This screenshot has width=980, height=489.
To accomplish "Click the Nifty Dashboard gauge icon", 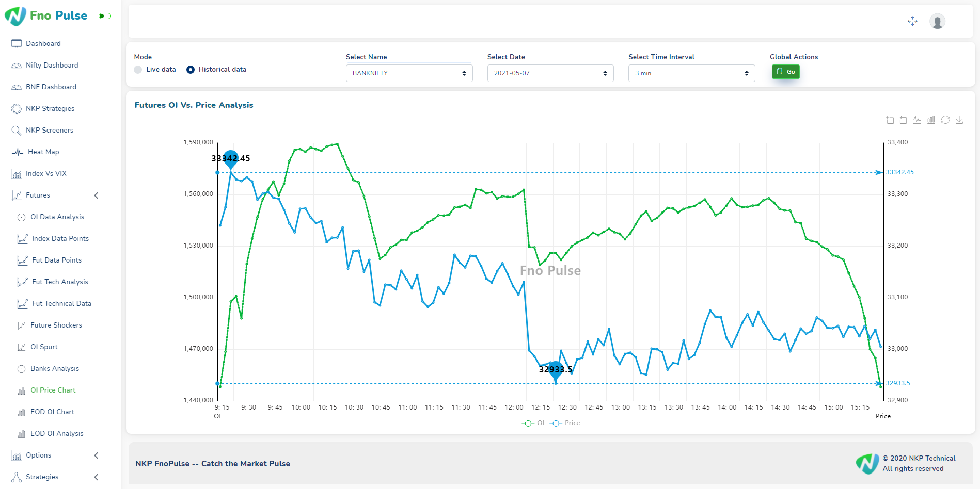I will coord(17,66).
